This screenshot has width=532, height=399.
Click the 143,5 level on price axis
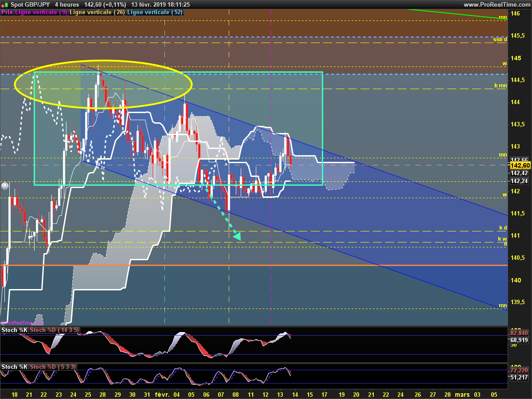(x=517, y=124)
